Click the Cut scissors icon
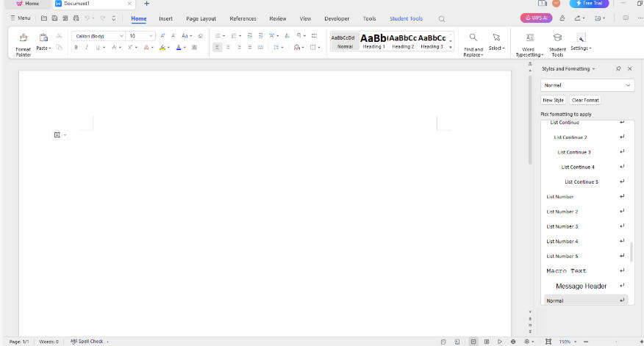Screen dimensions: 644x346 point(59,36)
